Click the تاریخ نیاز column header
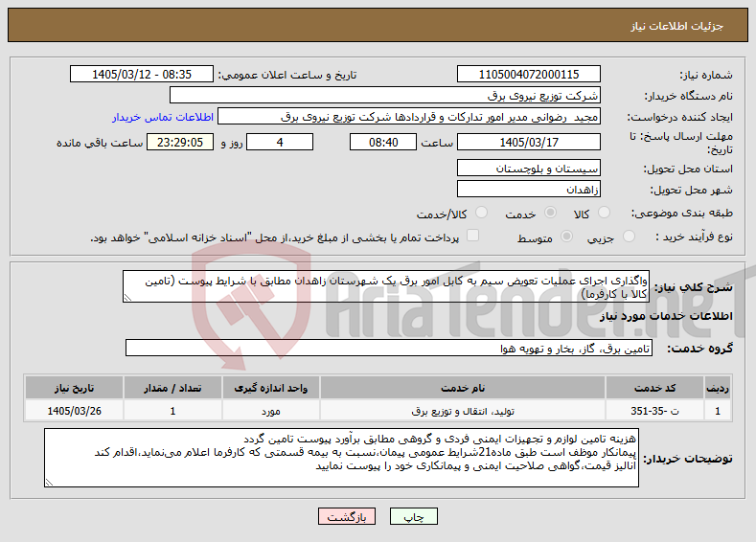The image size is (756, 542). tap(74, 388)
